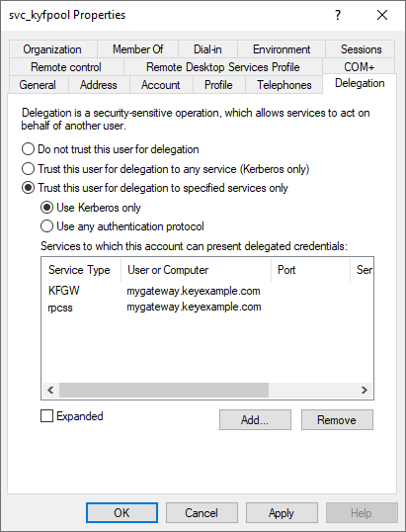Click Apply to save delegation settings
The height and width of the screenshot is (532, 406).
click(282, 512)
